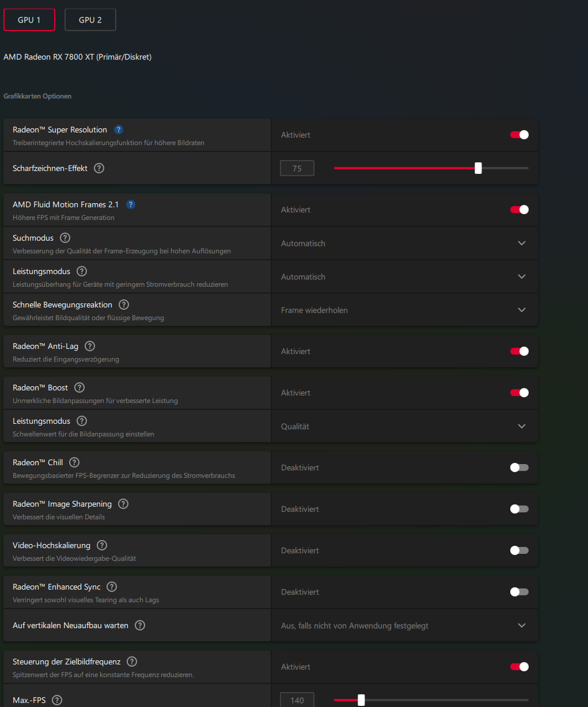This screenshot has height=707, width=588.
Task: Click the help icon next to Radeon Super Resolution
Action: [x=119, y=130]
